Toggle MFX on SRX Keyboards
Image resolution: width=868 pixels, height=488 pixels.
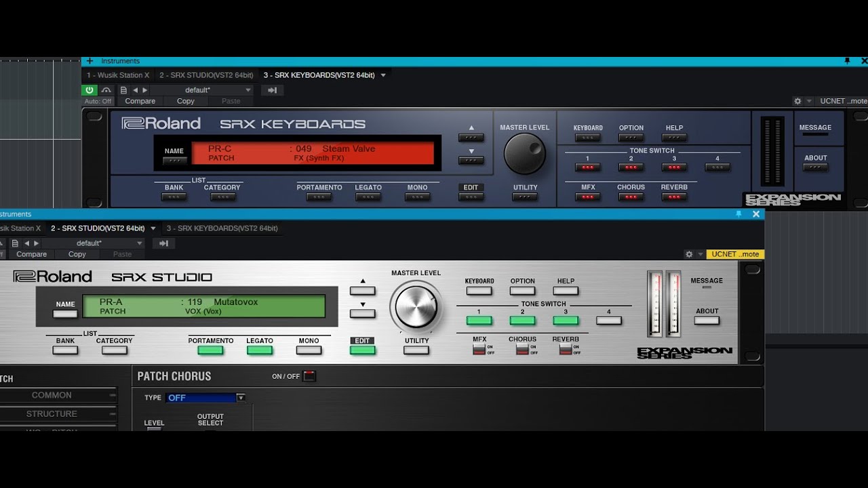tap(588, 197)
